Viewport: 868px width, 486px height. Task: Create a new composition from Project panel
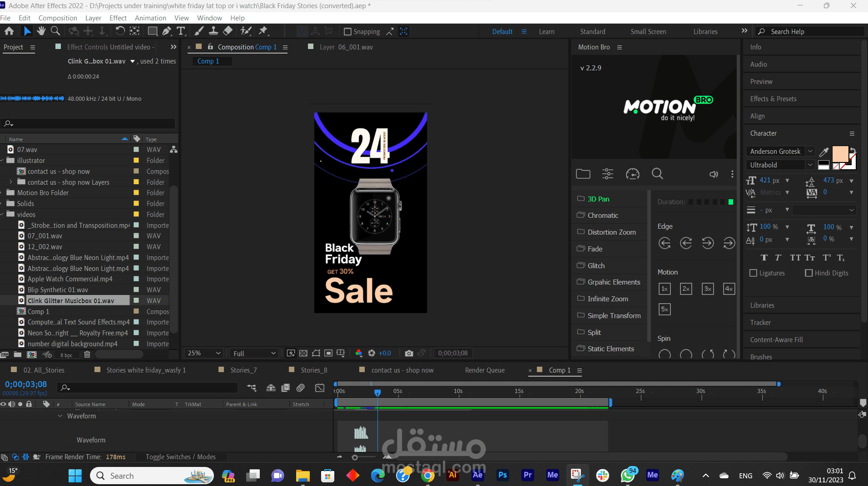click(32, 354)
